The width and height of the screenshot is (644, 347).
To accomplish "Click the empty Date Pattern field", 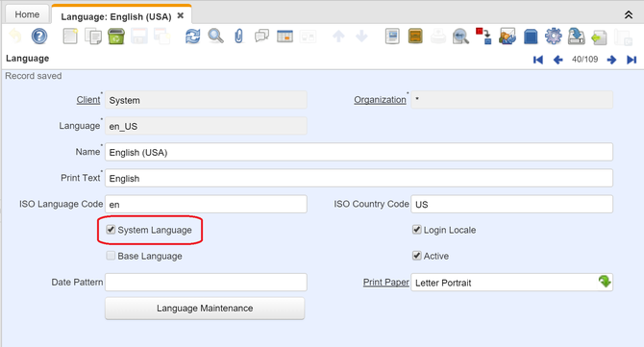I will pos(206,282).
